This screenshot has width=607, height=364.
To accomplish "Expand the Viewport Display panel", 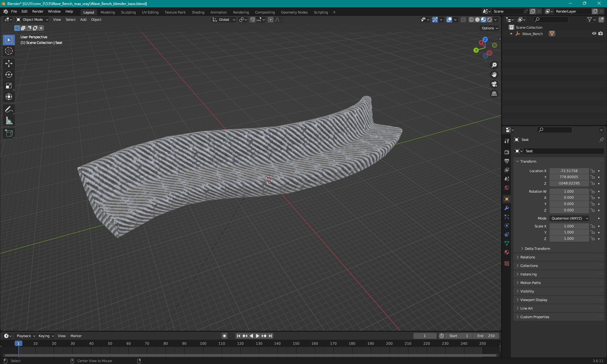I will click(x=534, y=300).
